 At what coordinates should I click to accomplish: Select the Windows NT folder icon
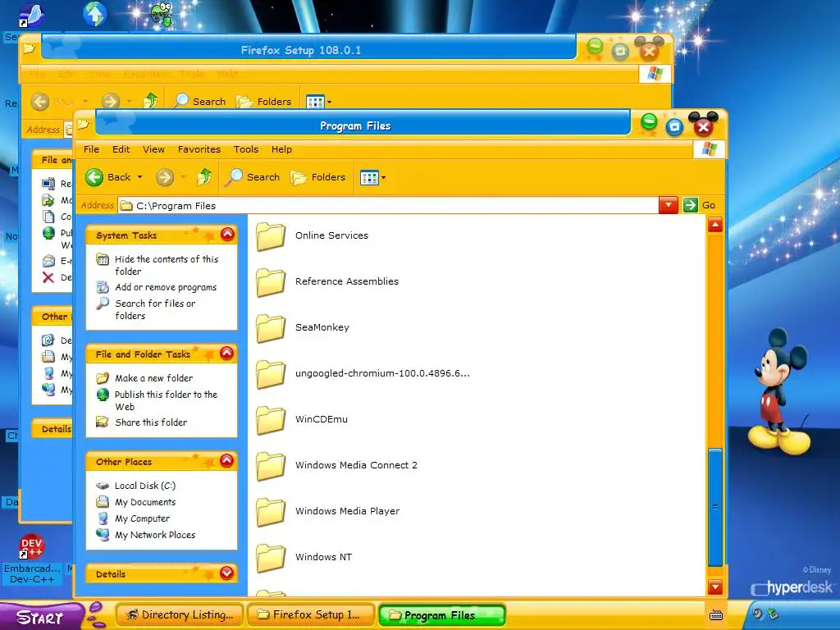tap(271, 558)
